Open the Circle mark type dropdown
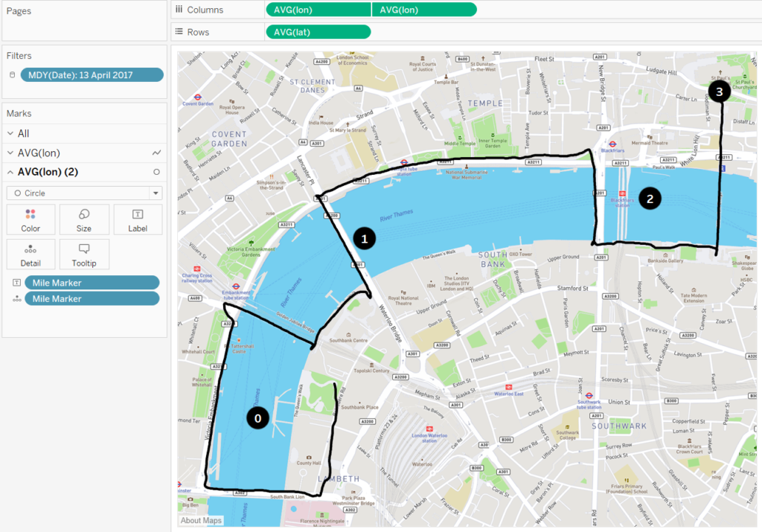 85,193
